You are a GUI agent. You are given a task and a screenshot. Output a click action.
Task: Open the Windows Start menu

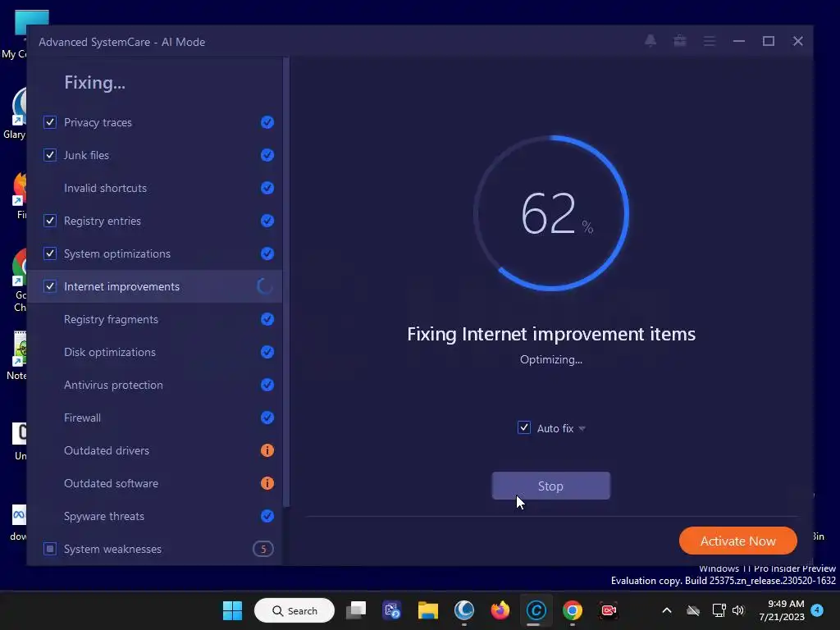pyautogui.click(x=232, y=610)
